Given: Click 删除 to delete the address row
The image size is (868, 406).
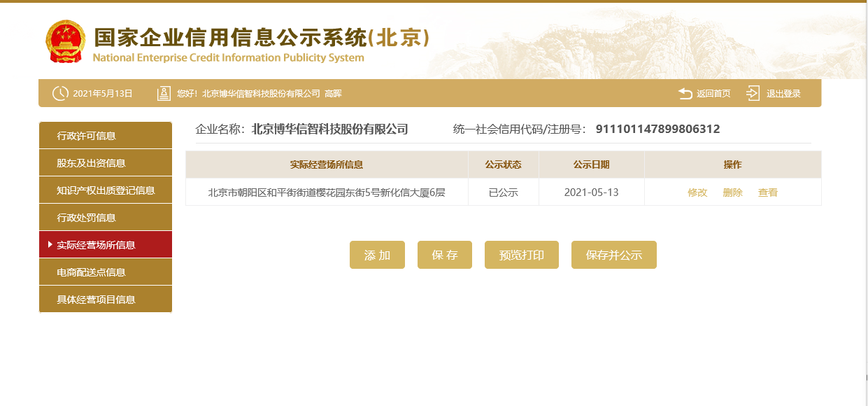Looking at the screenshot, I should pos(732,192).
